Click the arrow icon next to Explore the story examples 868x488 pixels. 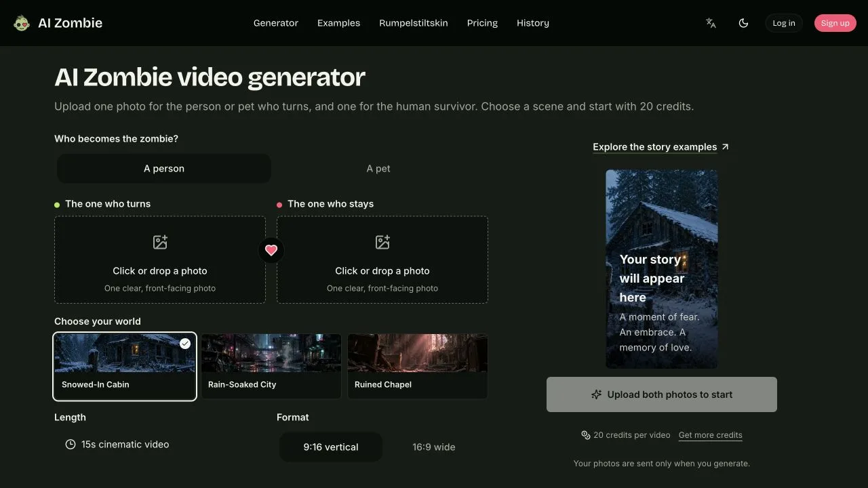(x=725, y=146)
